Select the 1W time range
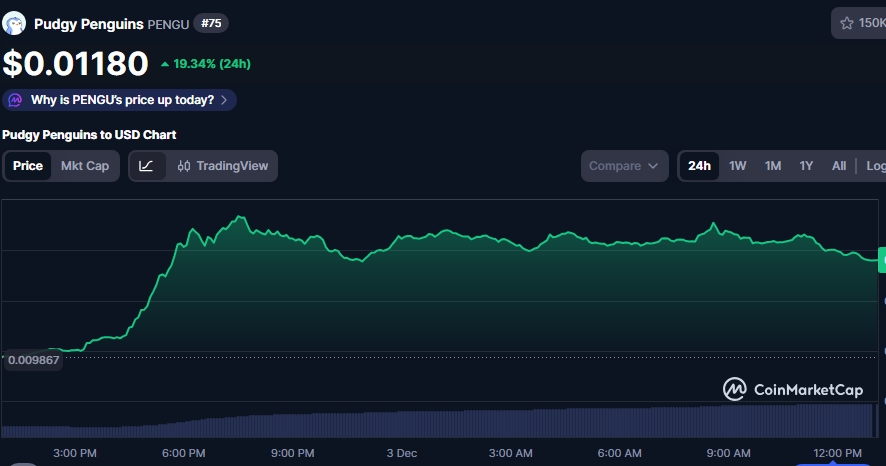This screenshot has height=466, width=886. pos(737,166)
